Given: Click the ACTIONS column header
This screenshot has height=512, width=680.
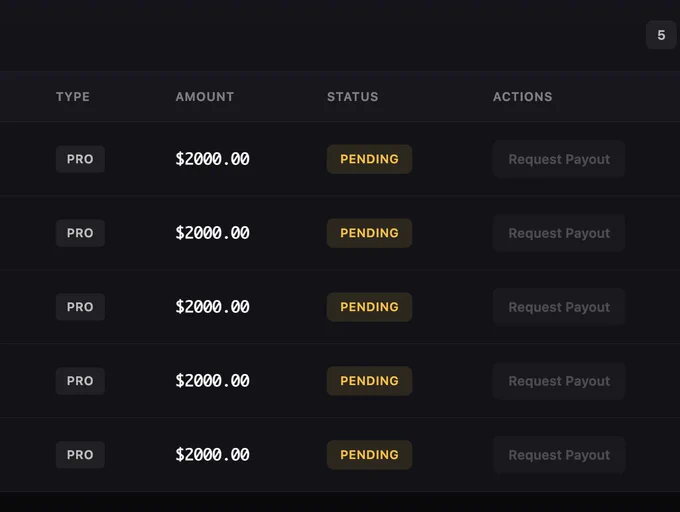Looking at the screenshot, I should (x=523, y=97).
